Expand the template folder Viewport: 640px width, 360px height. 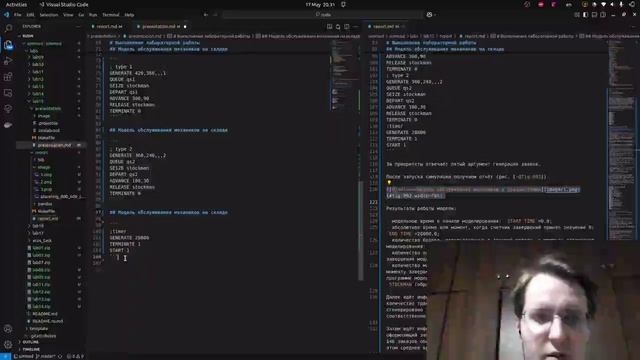(x=39, y=329)
